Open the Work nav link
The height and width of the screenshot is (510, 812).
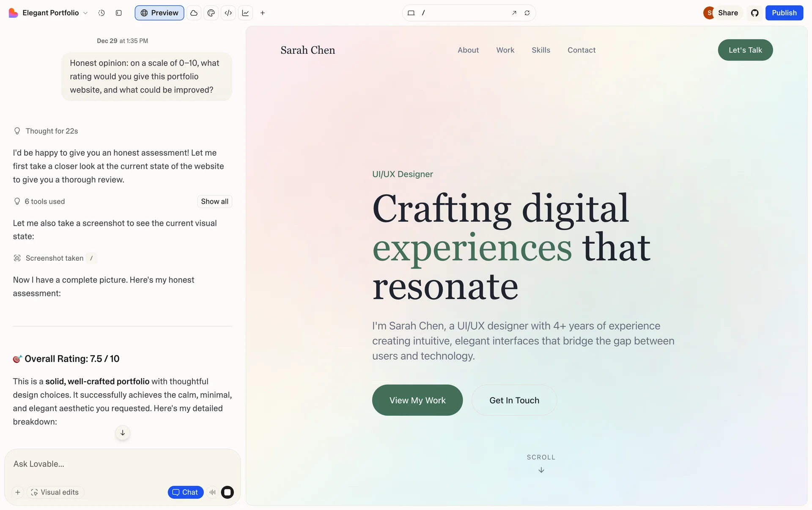coord(505,50)
